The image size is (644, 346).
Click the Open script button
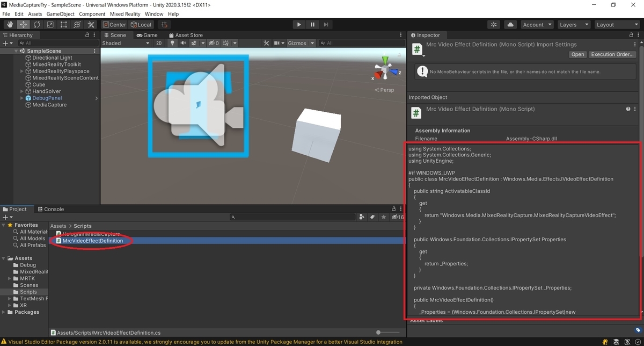pyautogui.click(x=577, y=54)
